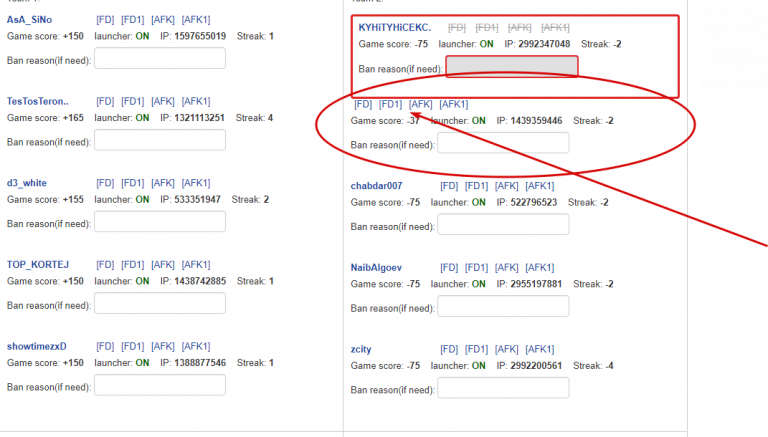This screenshot has height=437, width=768.
Task: Select IP value 1597655019
Action: click(200, 36)
